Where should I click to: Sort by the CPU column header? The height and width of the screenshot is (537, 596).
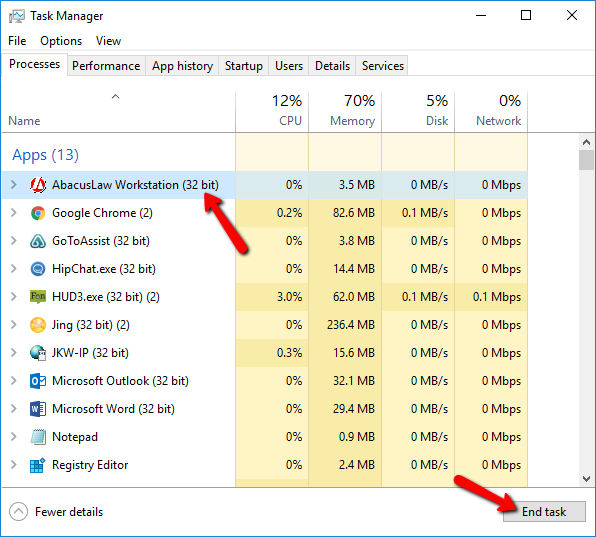(x=272, y=111)
